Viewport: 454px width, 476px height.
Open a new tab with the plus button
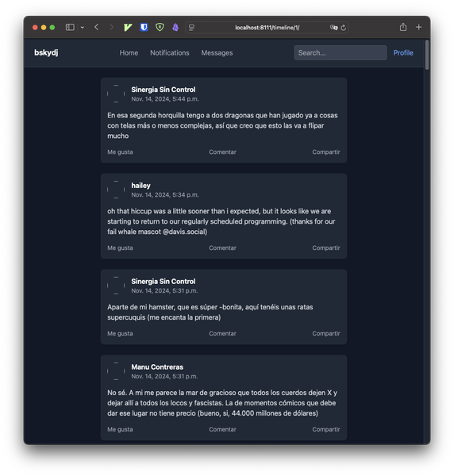[x=419, y=27]
